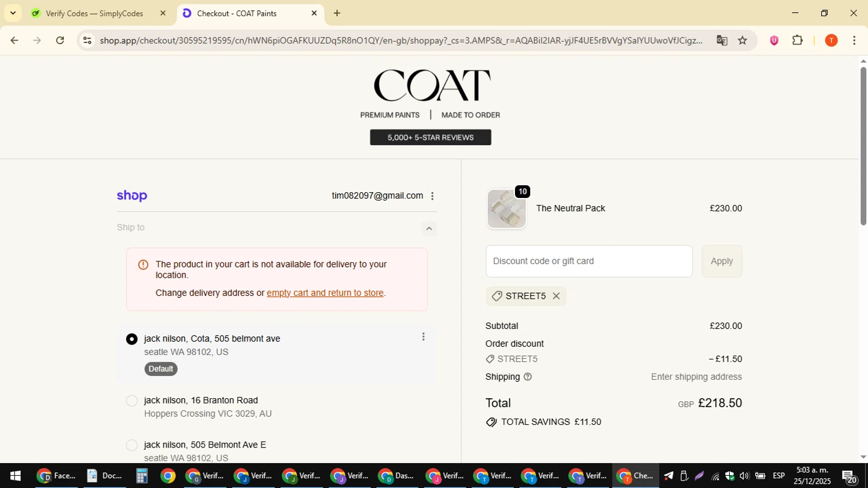The image size is (868, 488).
Task: Open the Windows Start menu
Action: coord(15,476)
